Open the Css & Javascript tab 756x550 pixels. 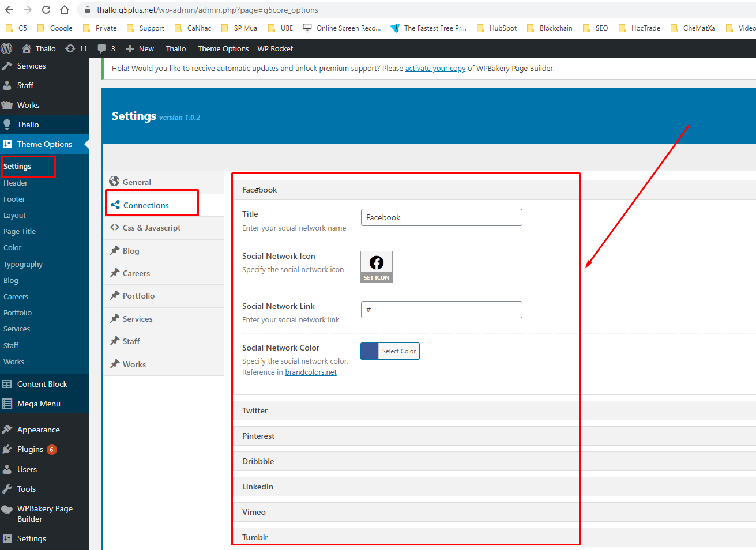coord(164,228)
